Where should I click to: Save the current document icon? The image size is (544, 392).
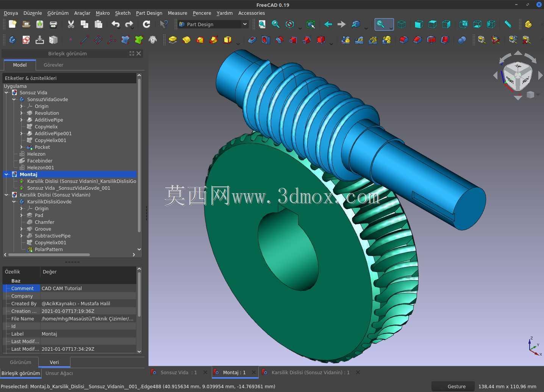[x=40, y=24]
